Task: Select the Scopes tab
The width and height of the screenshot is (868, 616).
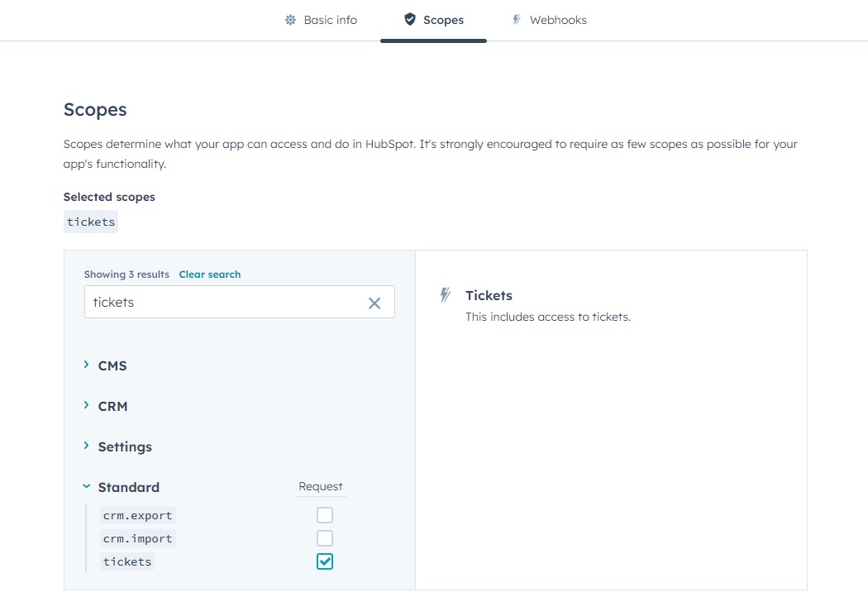Action: point(443,20)
